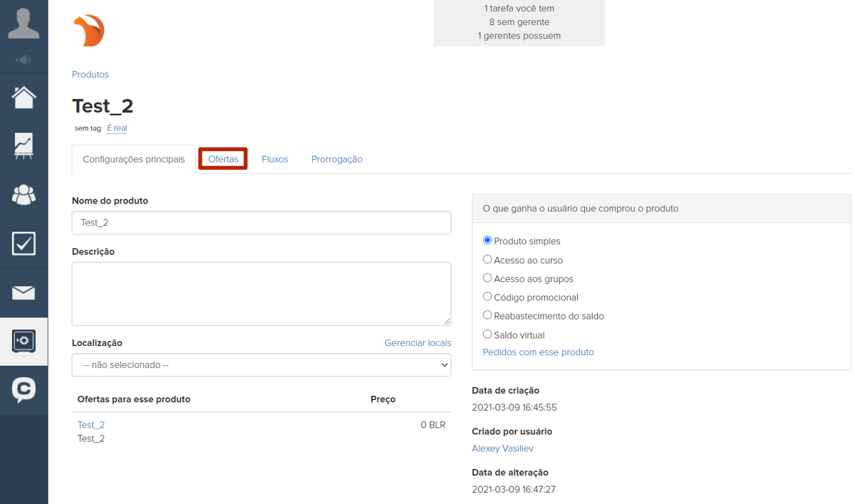Select the 'Acesso ao curso' radio option

coord(487,260)
